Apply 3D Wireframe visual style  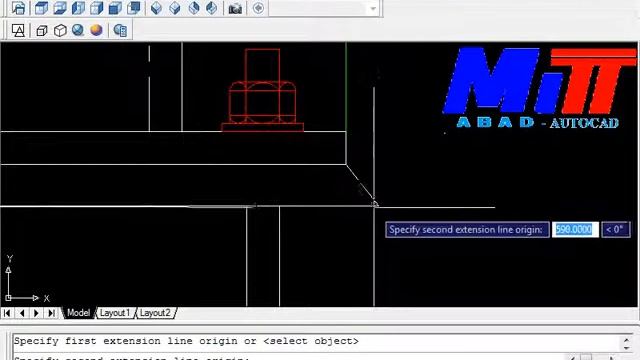point(41,31)
